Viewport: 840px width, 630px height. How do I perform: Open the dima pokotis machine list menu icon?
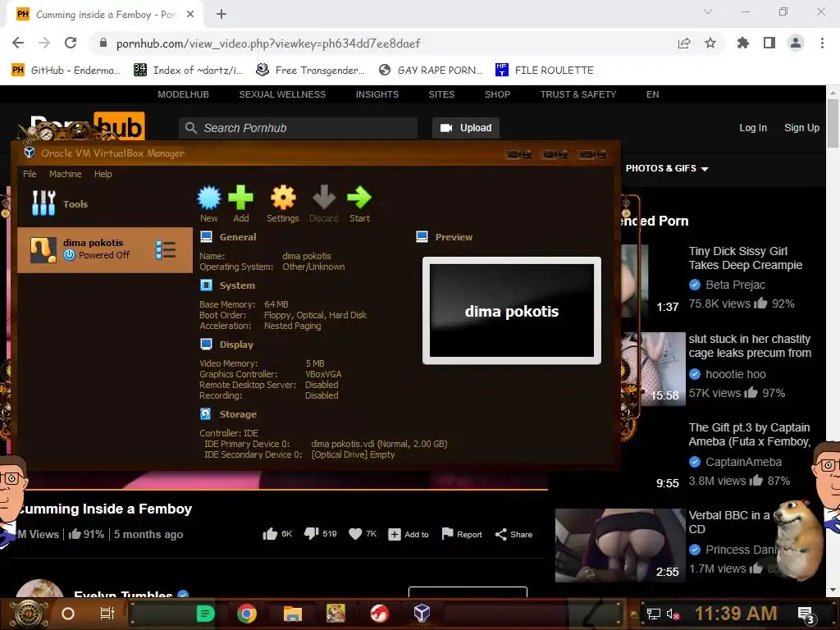(x=166, y=249)
